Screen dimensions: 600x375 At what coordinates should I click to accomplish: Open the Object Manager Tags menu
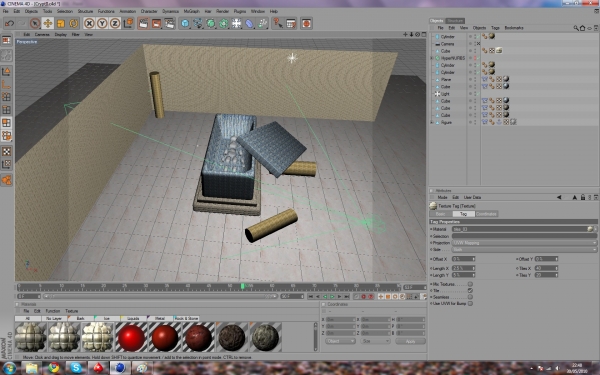pos(495,28)
